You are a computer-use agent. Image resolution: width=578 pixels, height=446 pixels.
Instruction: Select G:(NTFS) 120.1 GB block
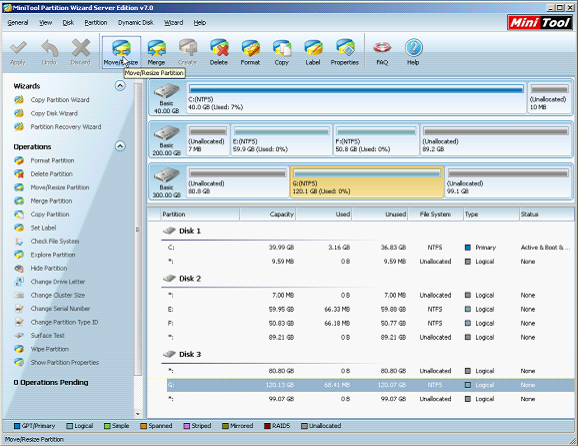367,182
